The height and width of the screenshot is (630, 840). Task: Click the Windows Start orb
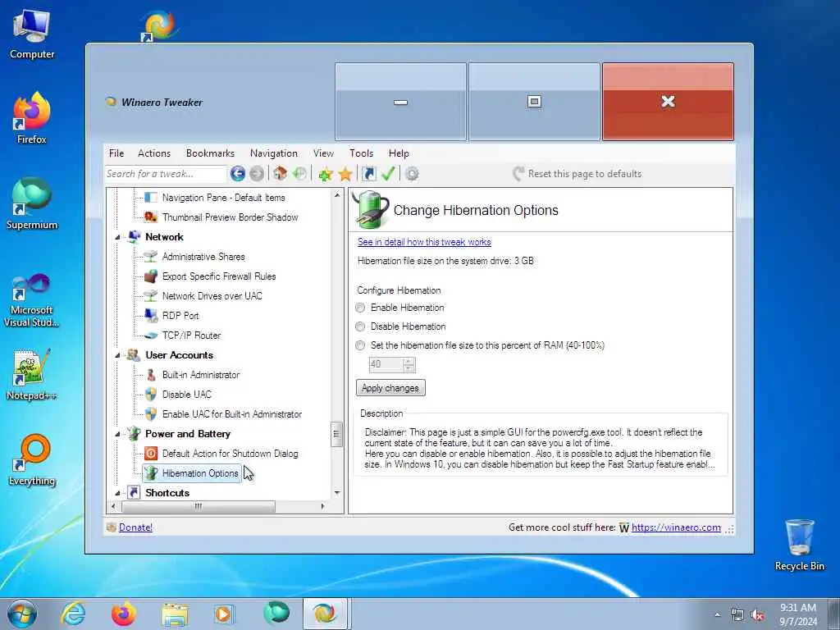coord(22,614)
